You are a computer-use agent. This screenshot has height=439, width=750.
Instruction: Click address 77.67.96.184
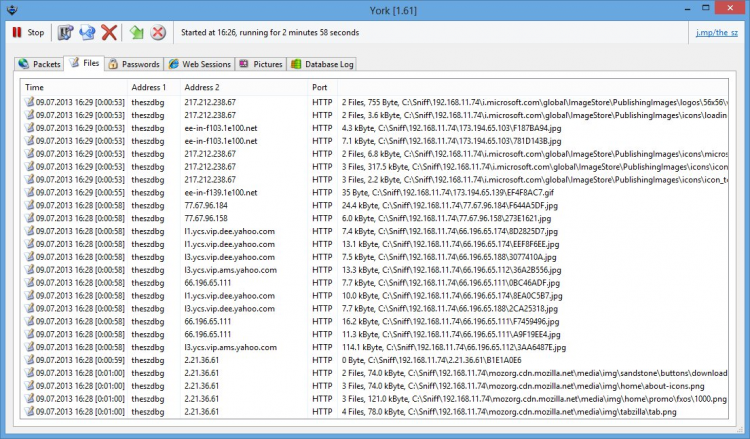coord(206,206)
